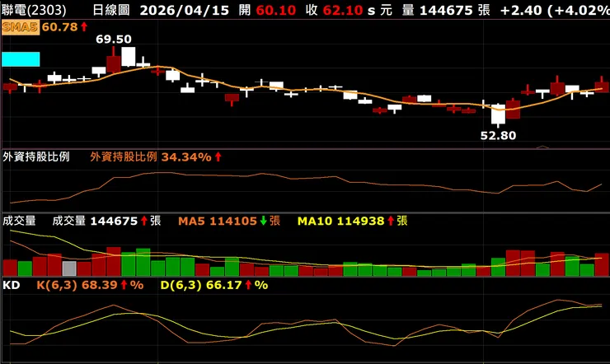
Task: Click the 69.50 high price label
Action: (x=114, y=40)
